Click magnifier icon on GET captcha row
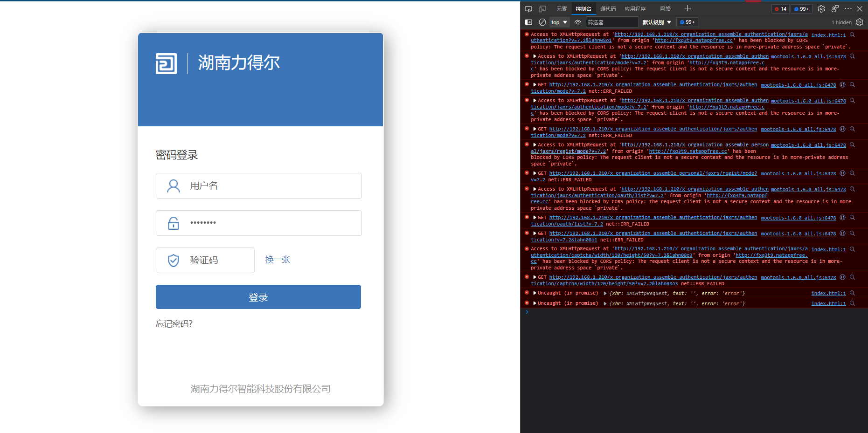The image size is (868, 433). (852, 277)
